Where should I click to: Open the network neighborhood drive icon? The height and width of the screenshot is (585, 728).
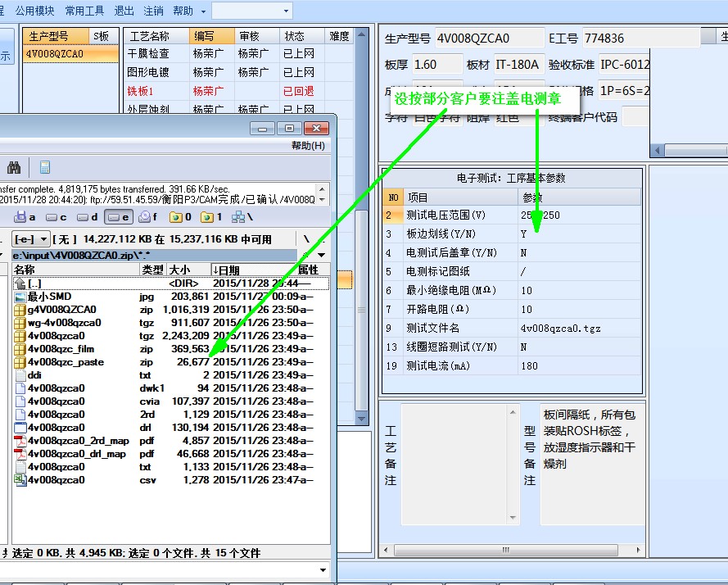242,217
